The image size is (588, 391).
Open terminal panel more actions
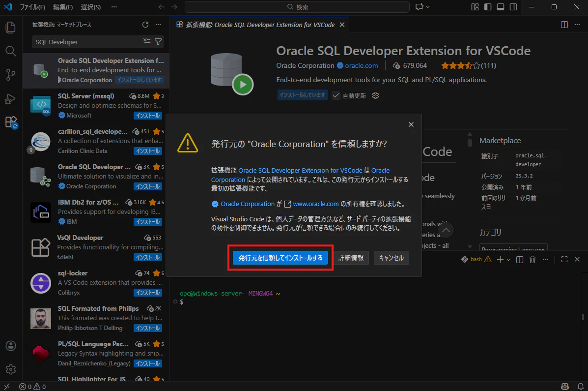click(x=545, y=259)
